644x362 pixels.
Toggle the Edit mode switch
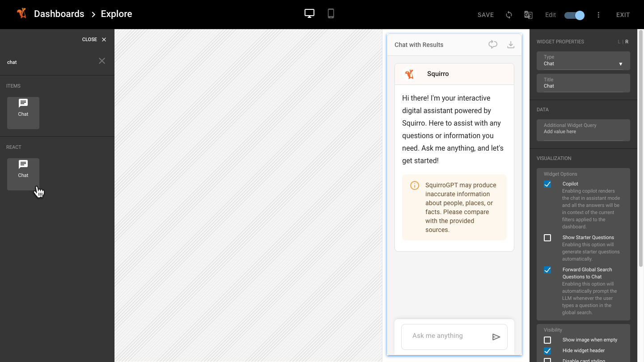(x=574, y=15)
